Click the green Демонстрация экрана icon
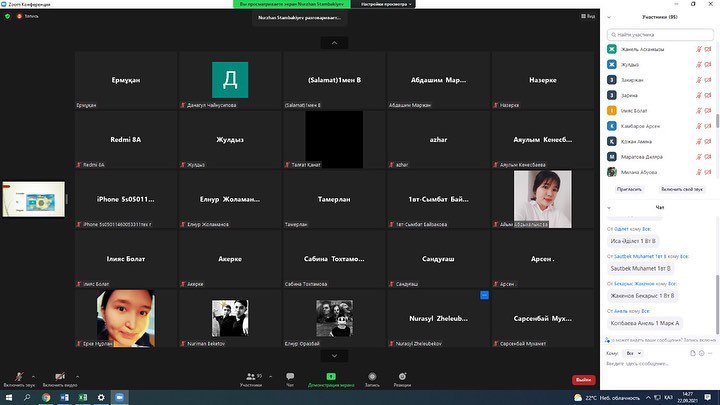Screen dimensions: 720x405 (x=332, y=377)
